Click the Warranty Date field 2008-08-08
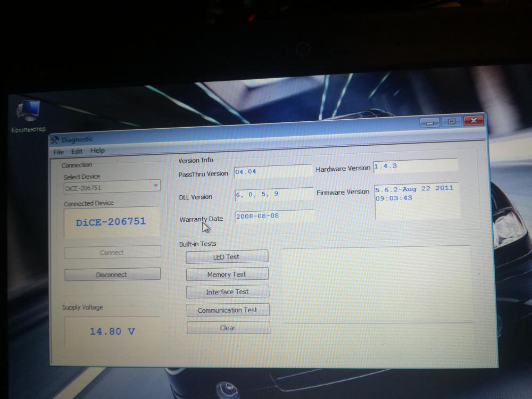This screenshot has height=399, width=532. [274, 216]
